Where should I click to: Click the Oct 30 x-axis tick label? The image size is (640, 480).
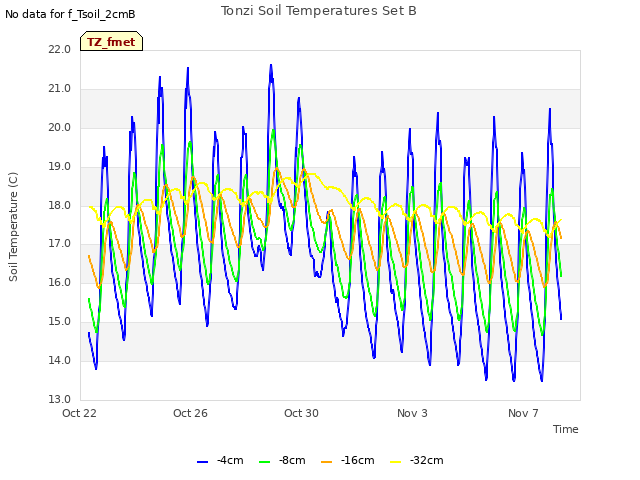(301, 413)
